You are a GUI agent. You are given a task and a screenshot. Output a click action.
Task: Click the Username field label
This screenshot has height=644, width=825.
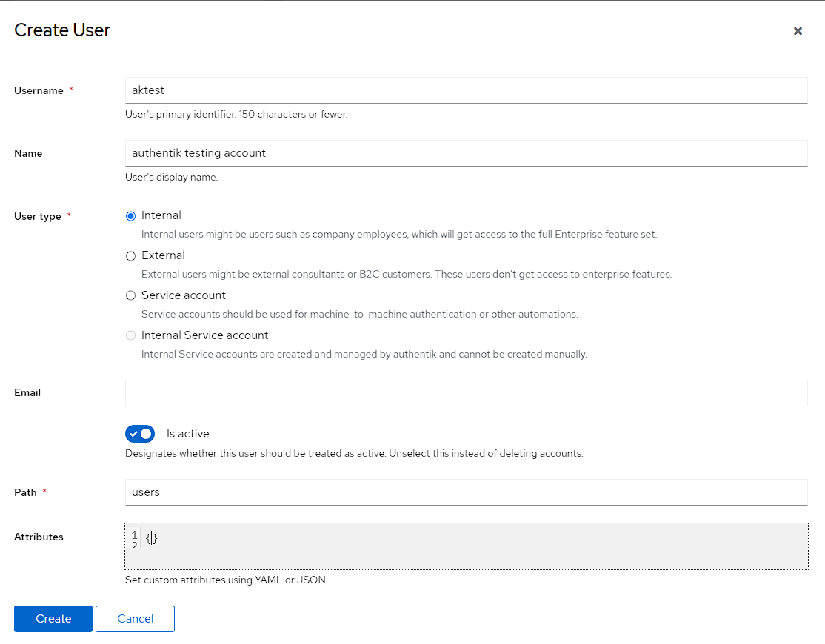(39, 90)
